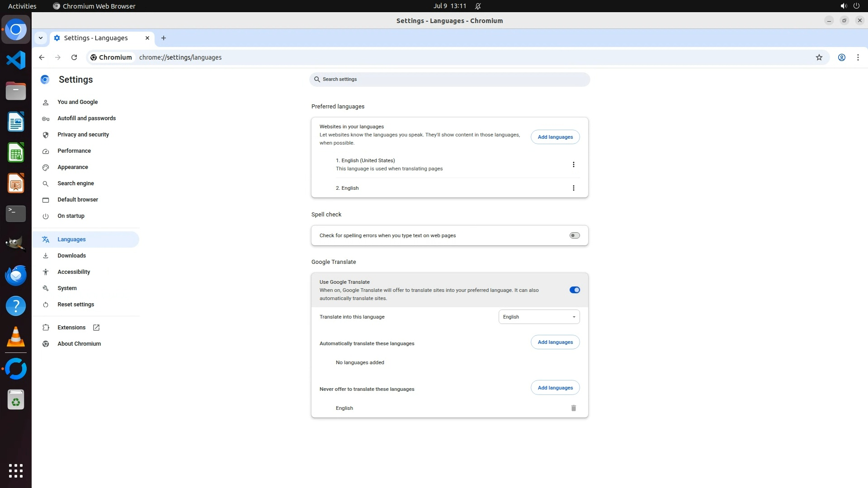Open more actions for English (United States)
This screenshot has width=868, height=488.
573,164
